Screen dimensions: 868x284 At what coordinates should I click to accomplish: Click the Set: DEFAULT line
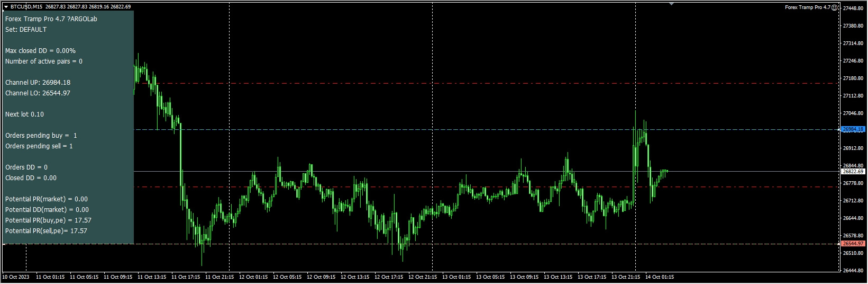[x=26, y=30]
